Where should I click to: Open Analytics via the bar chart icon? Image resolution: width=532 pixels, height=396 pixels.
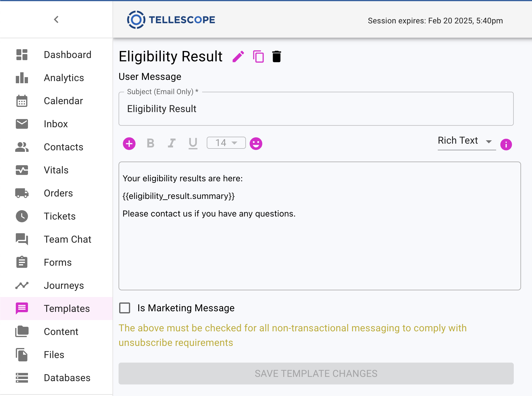click(x=22, y=78)
